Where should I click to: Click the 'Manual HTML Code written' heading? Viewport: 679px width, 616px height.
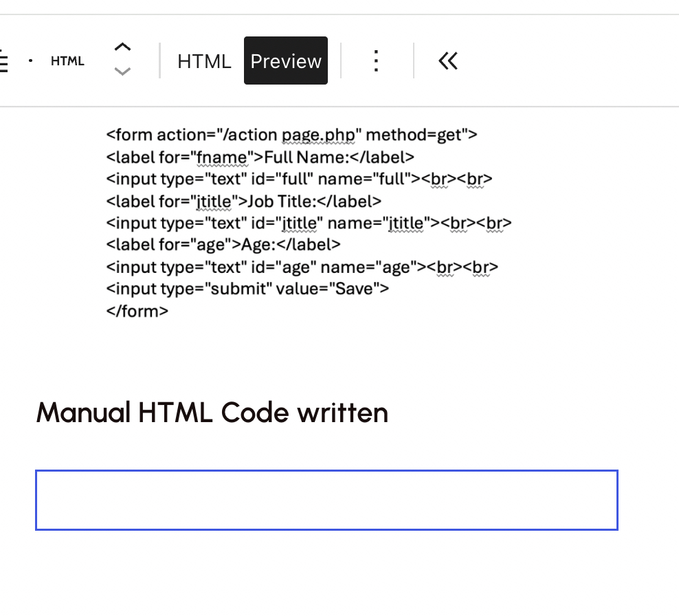pos(212,412)
